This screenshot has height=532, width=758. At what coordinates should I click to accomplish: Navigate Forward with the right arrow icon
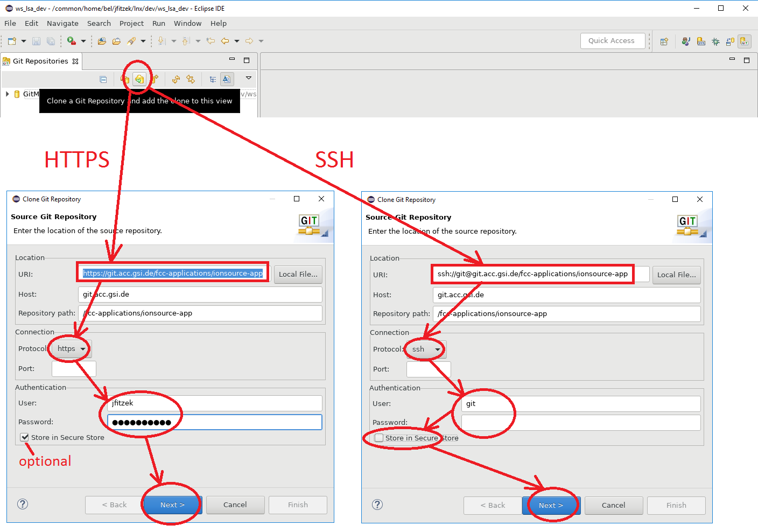249,41
